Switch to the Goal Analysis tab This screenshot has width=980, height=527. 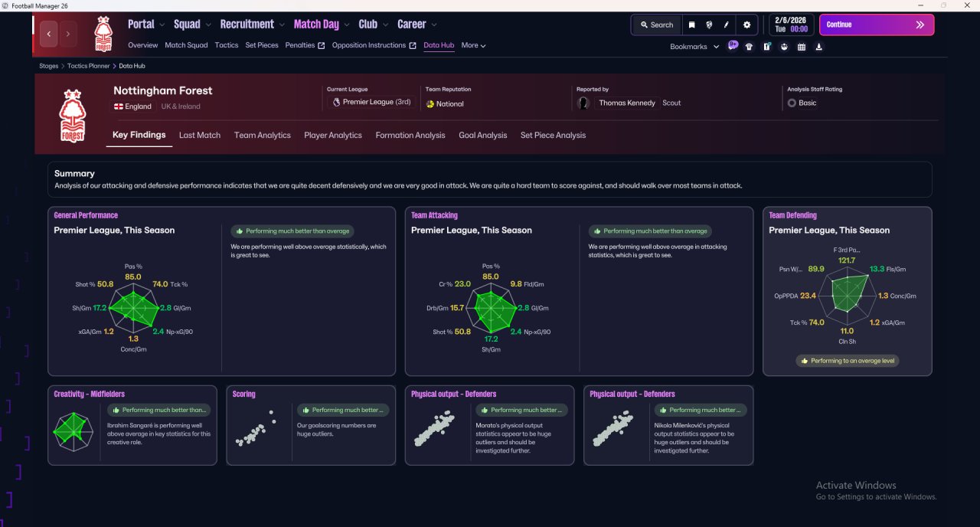(x=483, y=135)
